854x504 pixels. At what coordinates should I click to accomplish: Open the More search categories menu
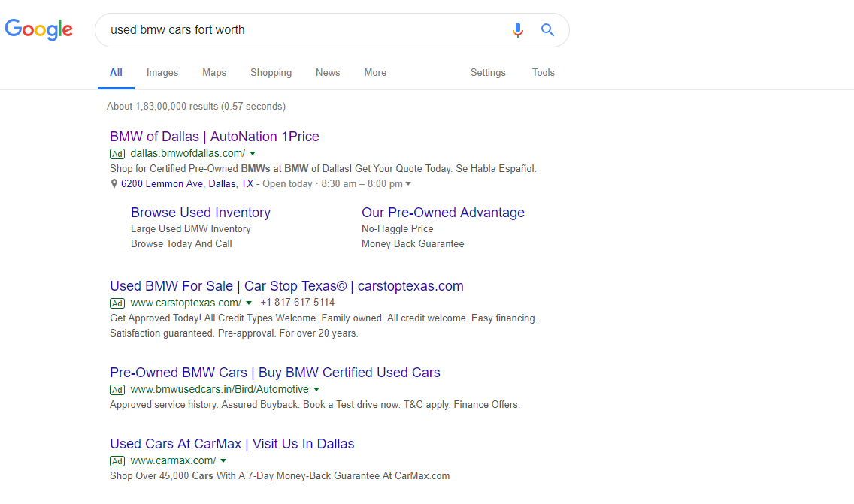tap(375, 73)
